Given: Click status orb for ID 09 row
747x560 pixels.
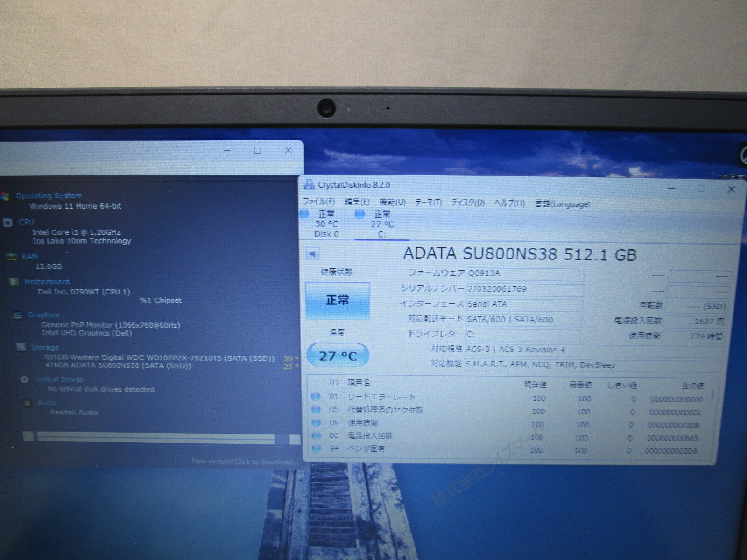Looking at the screenshot, I should 316,423.
